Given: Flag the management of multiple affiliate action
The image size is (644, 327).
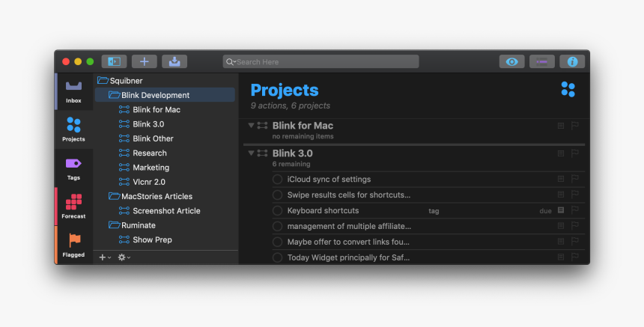Looking at the screenshot, I should (575, 226).
